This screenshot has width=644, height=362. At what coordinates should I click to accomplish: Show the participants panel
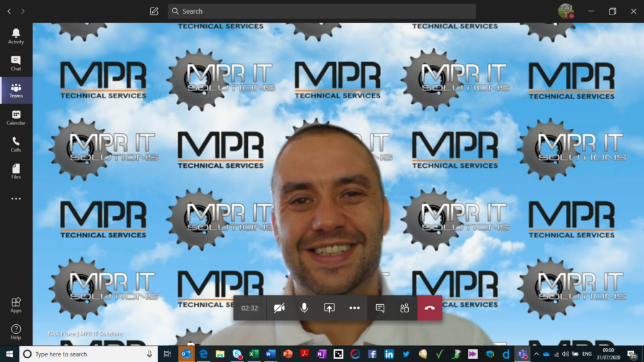tap(404, 308)
